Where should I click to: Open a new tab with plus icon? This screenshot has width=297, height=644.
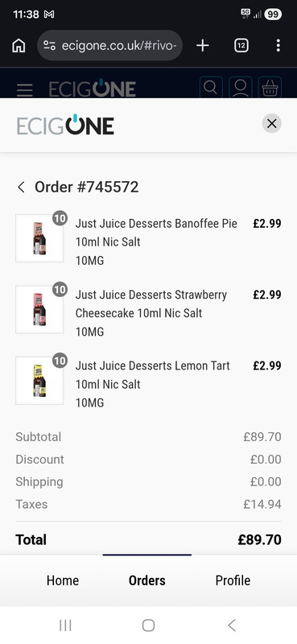pyautogui.click(x=203, y=46)
